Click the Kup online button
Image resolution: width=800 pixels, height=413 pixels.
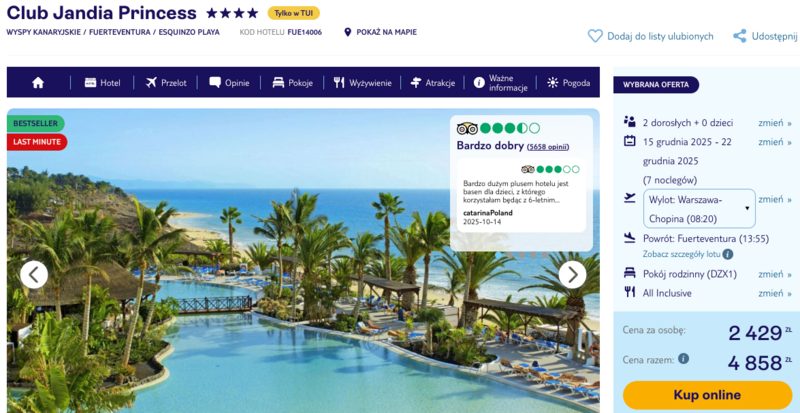coord(707,395)
